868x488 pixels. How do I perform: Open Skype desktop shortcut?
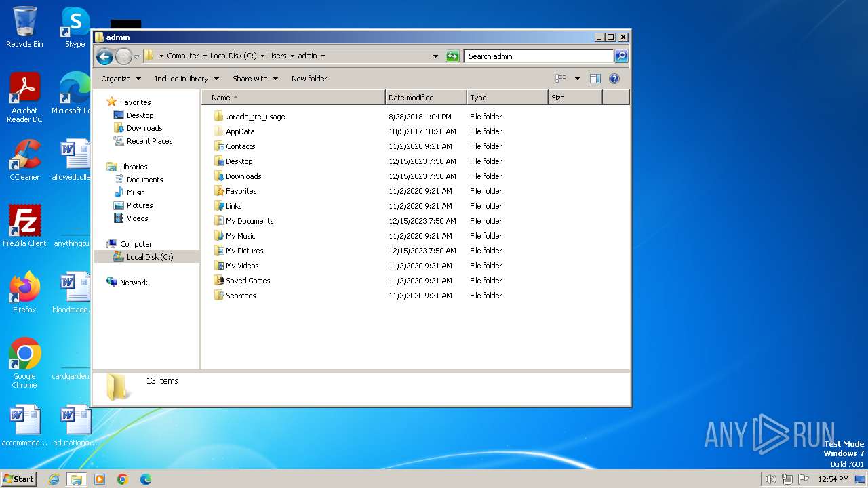click(75, 28)
